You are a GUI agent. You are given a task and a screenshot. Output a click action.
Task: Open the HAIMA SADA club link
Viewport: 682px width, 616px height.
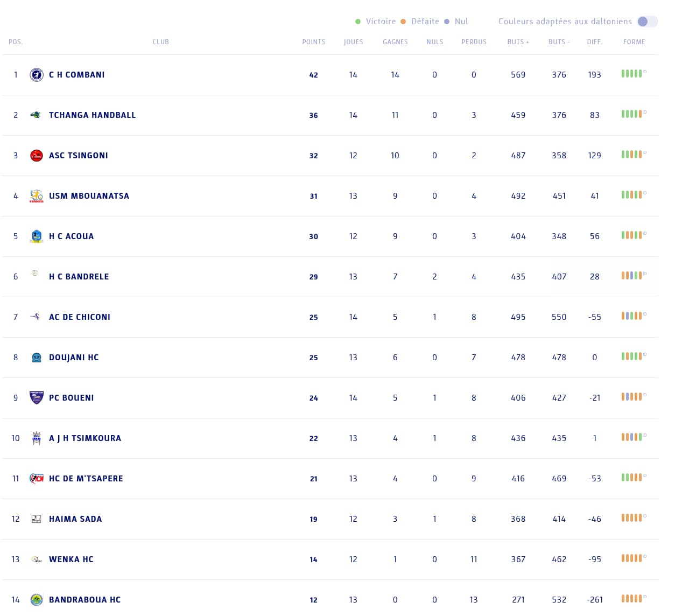[75, 519]
